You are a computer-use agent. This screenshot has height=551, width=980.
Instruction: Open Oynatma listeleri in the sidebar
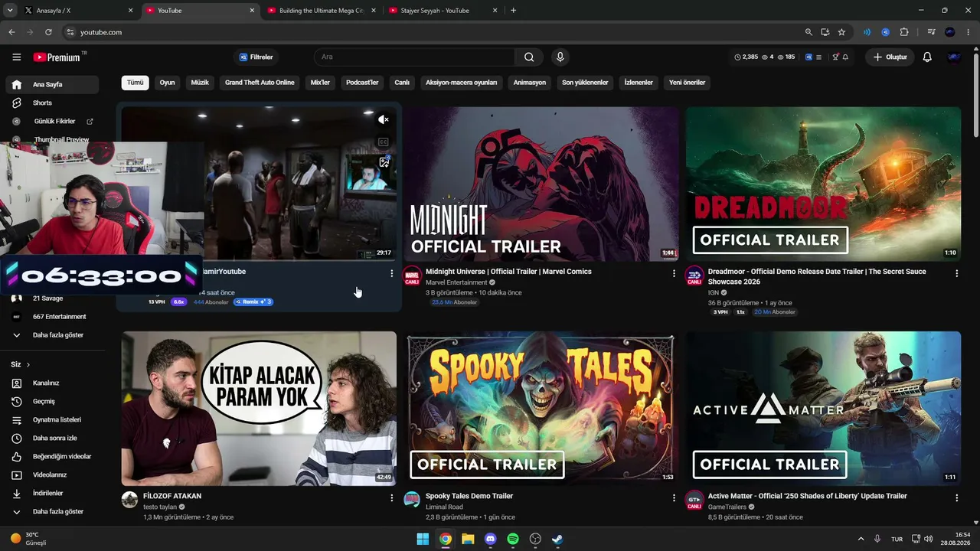pos(52,419)
